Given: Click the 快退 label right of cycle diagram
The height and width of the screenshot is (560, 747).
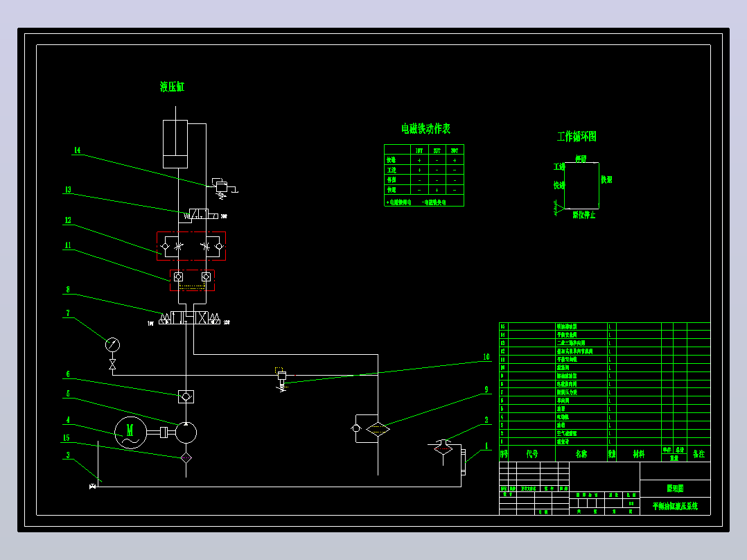Looking at the screenshot, I should [606, 180].
